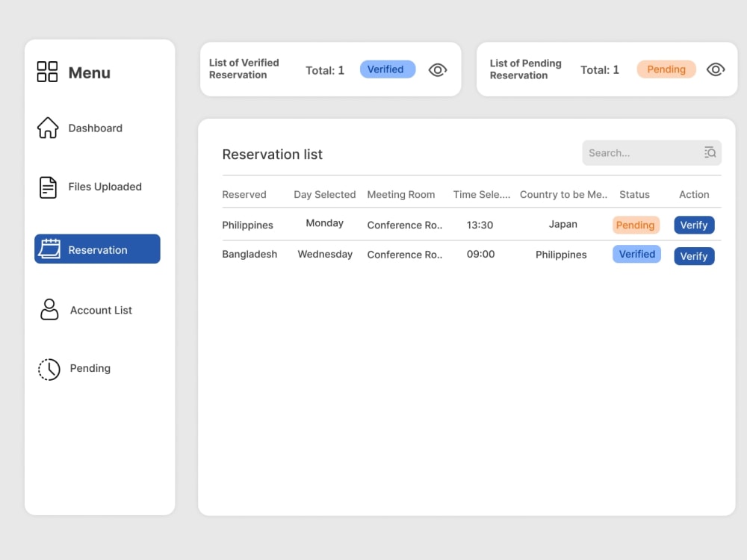Image resolution: width=747 pixels, height=560 pixels.
Task: Click the Country to be Me.. column header
Action: pos(563,194)
